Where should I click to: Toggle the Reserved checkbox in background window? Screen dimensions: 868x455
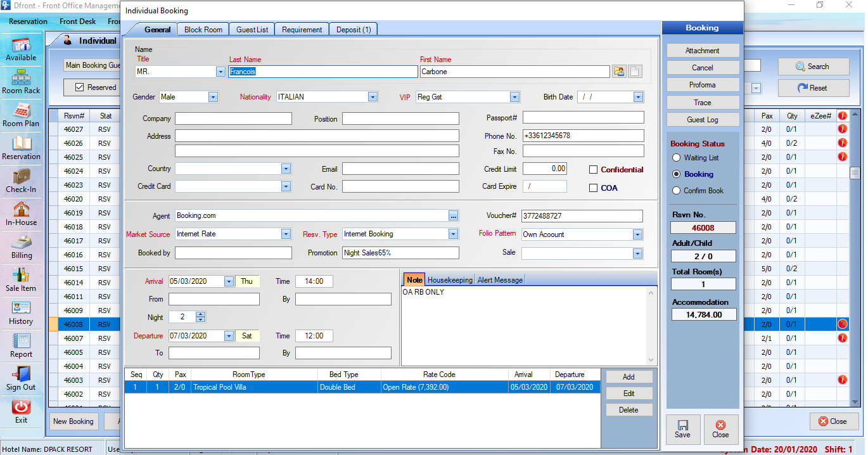(79, 87)
